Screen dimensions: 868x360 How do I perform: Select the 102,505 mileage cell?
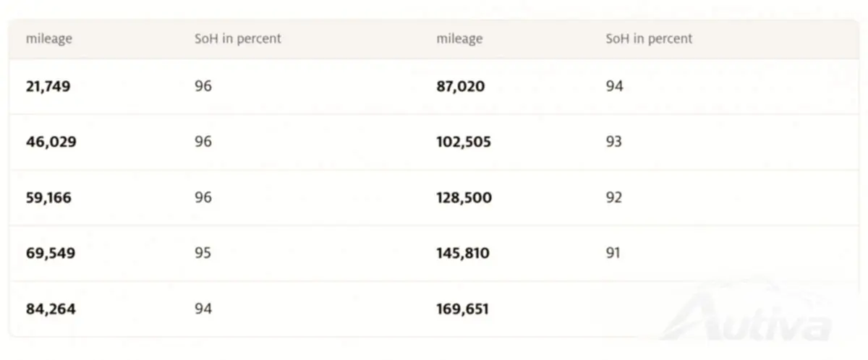click(x=464, y=142)
